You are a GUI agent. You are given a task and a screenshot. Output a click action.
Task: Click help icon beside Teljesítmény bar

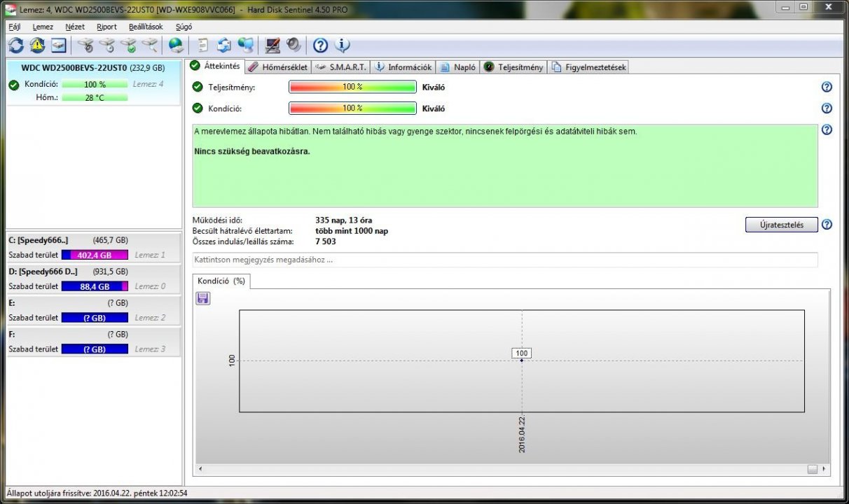pyautogui.click(x=827, y=87)
